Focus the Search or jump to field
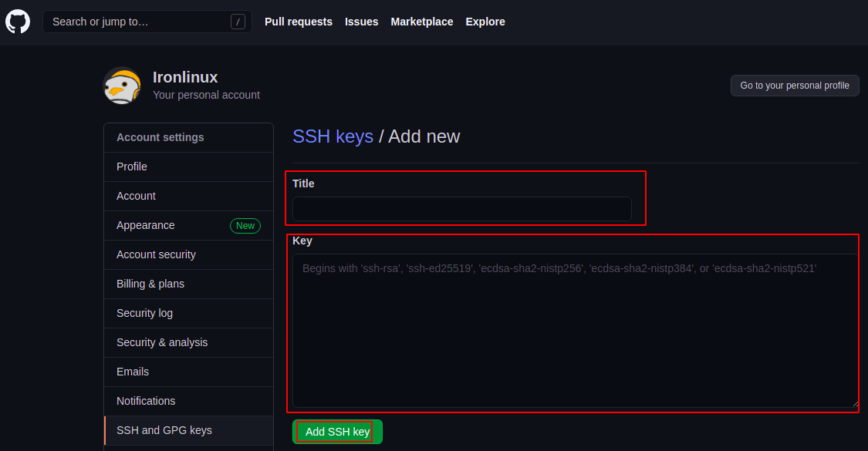This screenshot has width=868, height=451. (139, 22)
